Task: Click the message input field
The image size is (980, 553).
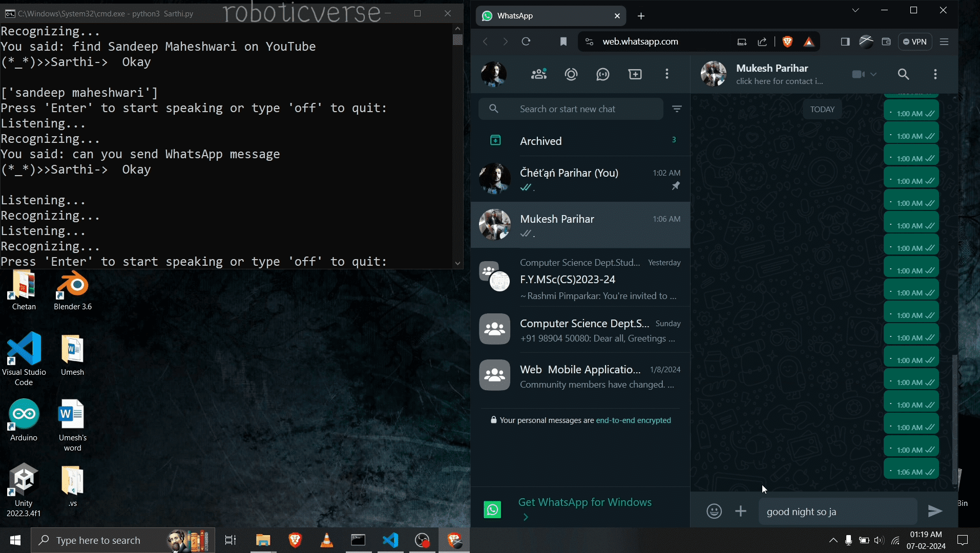Action: pos(838,512)
